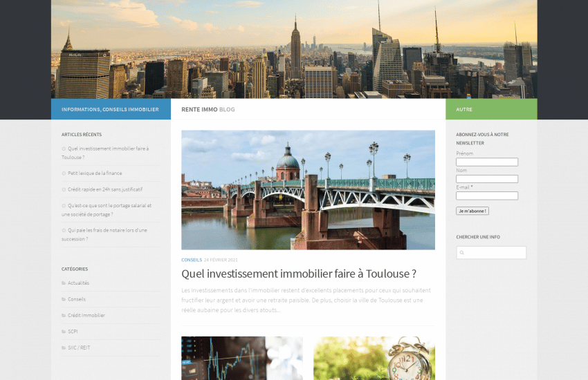Click the E-mail input field
Image resolution: width=588 pixels, height=380 pixels.
(487, 196)
